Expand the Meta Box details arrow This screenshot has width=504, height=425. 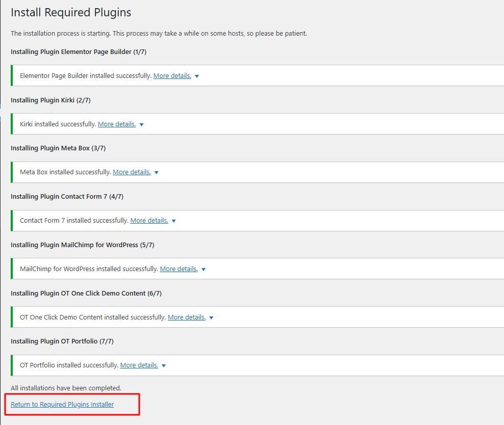[x=156, y=173]
